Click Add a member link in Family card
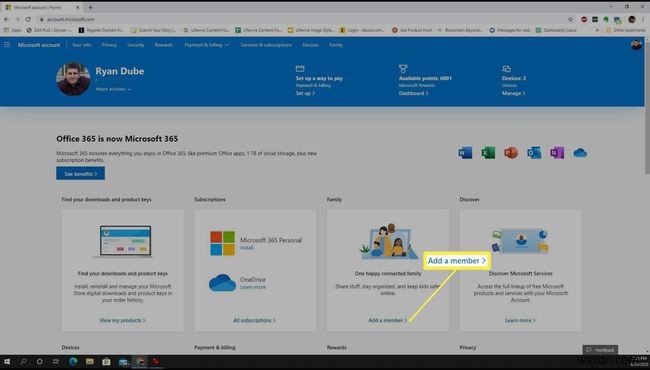The width and height of the screenshot is (650, 370). (388, 320)
